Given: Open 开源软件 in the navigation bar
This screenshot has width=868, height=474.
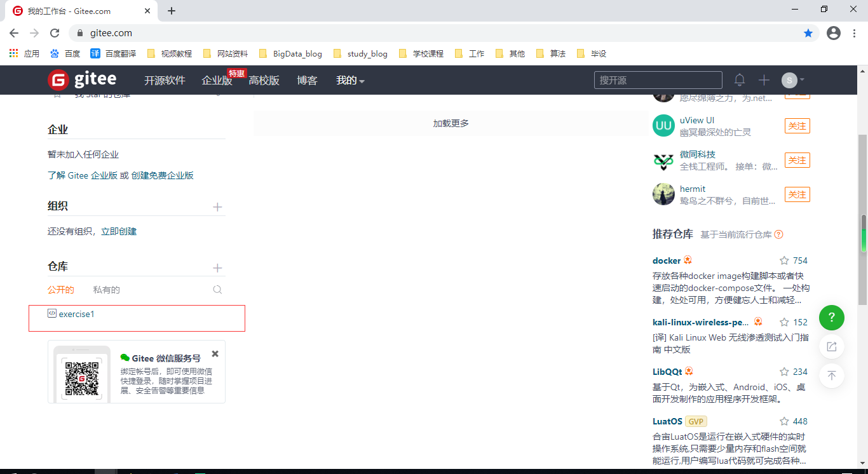Looking at the screenshot, I should coord(165,81).
